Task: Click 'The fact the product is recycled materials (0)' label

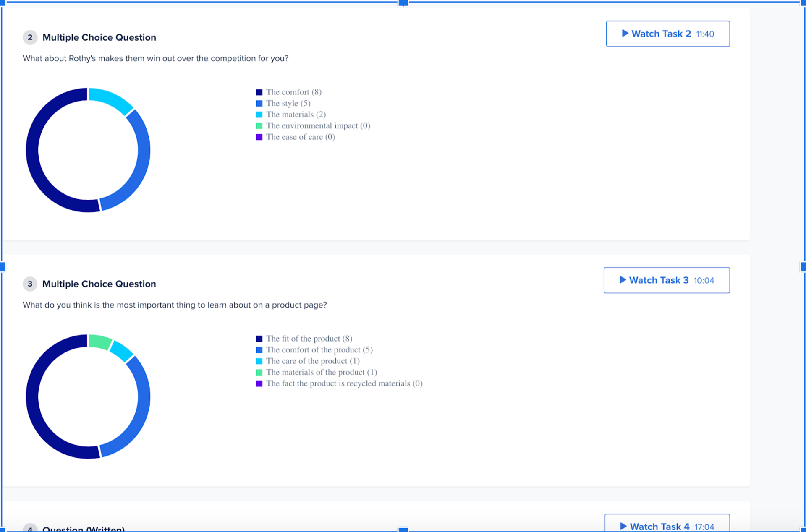Action: (344, 383)
